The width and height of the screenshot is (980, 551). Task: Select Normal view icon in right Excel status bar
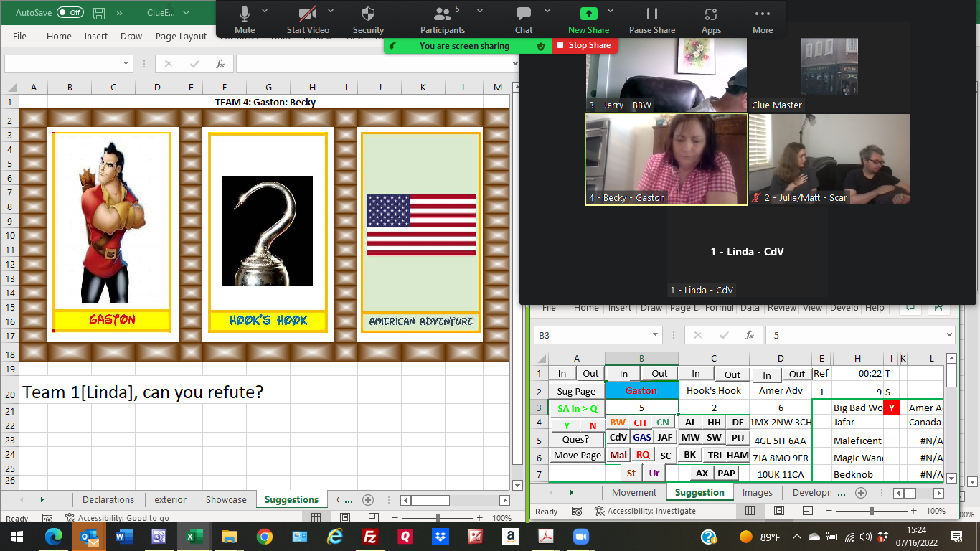pyautogui.click(x=750, y=511)
